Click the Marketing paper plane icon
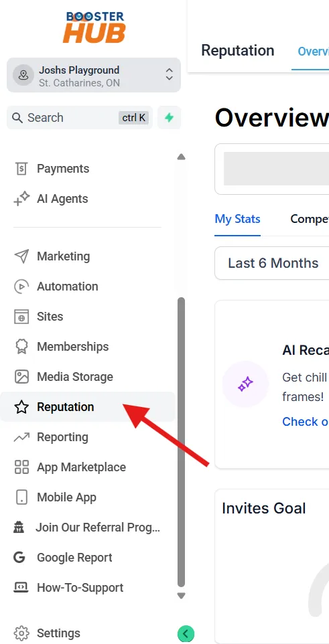329x644 pixels. [21, 256]
